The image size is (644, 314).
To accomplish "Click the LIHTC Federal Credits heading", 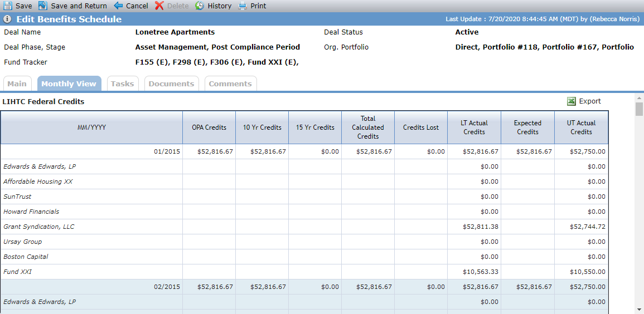I will point(43,102).
